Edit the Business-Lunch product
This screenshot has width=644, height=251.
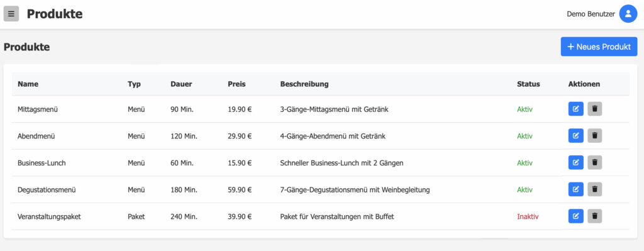coord(576,163)
